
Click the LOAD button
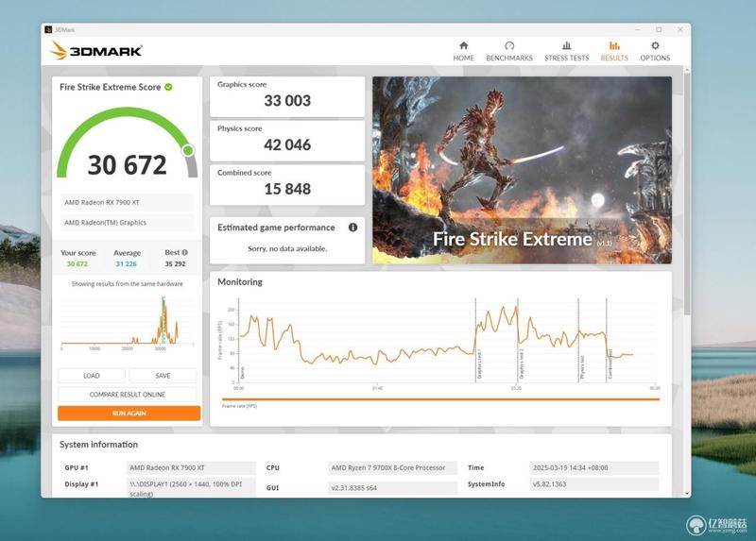click(x=92, y=376)
